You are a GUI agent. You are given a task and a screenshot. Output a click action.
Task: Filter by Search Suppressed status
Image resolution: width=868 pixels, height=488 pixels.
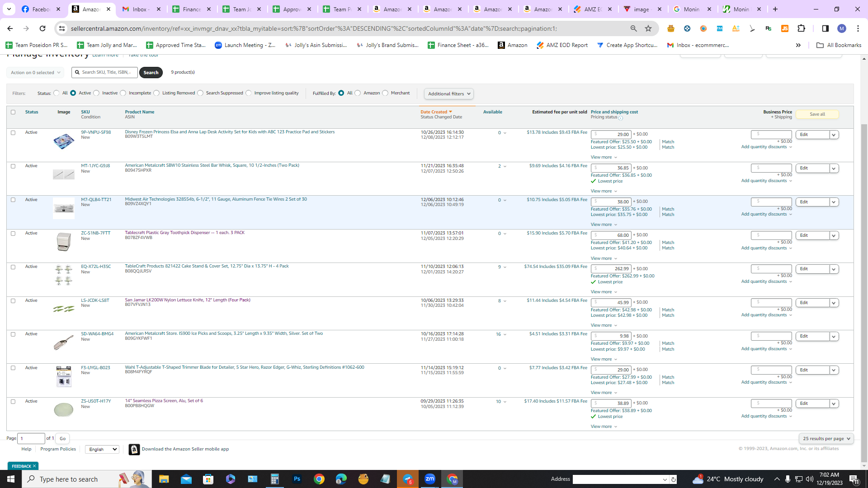coord(200,93)
